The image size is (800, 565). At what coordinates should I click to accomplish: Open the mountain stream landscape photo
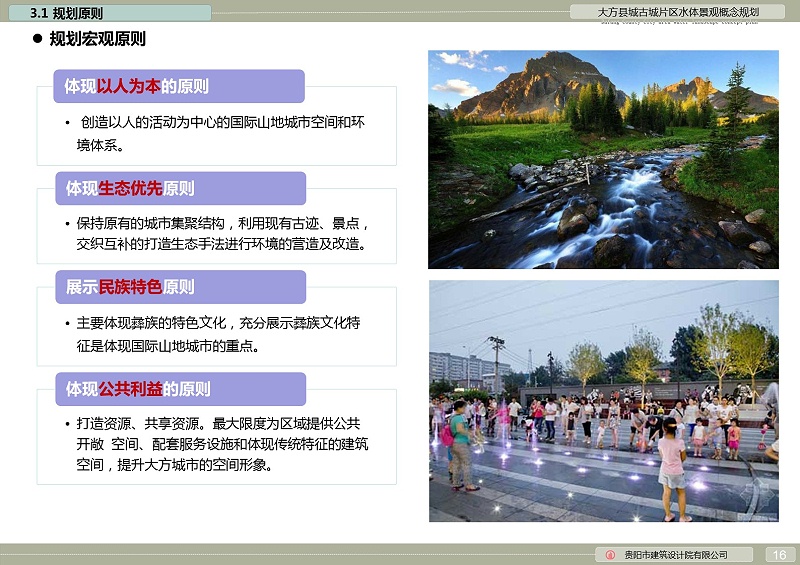[603, 159]
